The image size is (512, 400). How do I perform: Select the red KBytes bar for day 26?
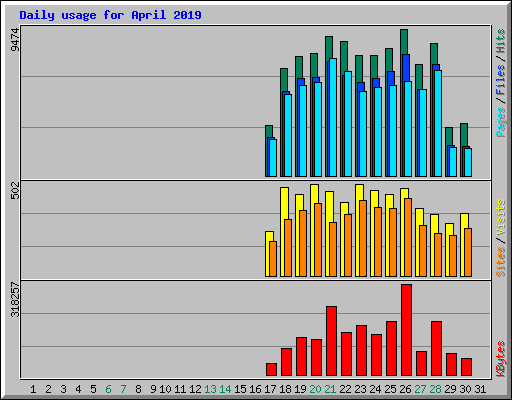pos(406,330)
